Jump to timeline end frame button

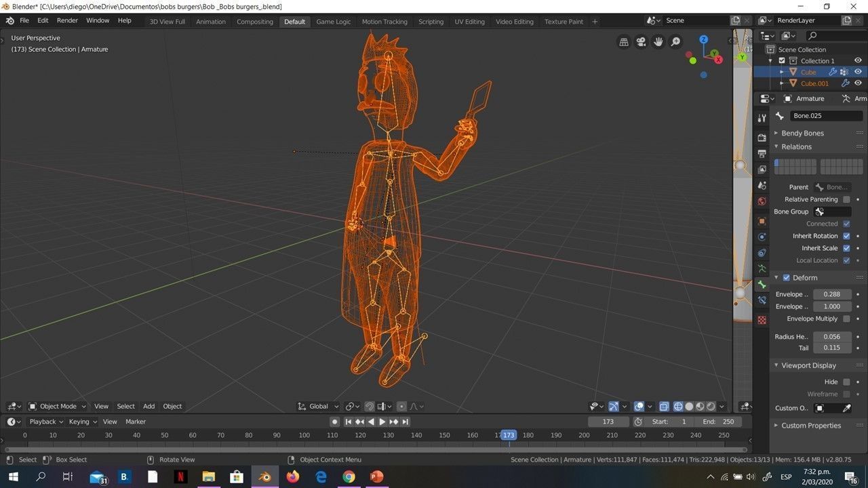(406, 422)
